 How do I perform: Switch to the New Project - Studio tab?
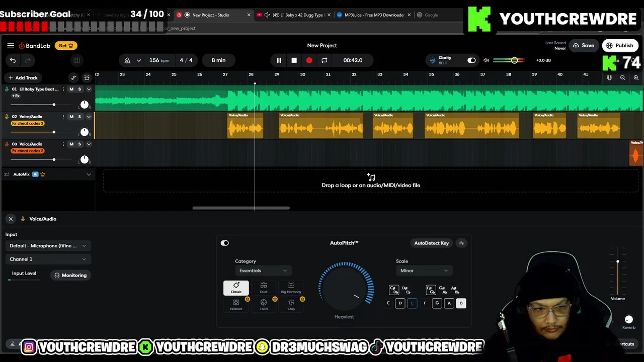click(214, 15)
